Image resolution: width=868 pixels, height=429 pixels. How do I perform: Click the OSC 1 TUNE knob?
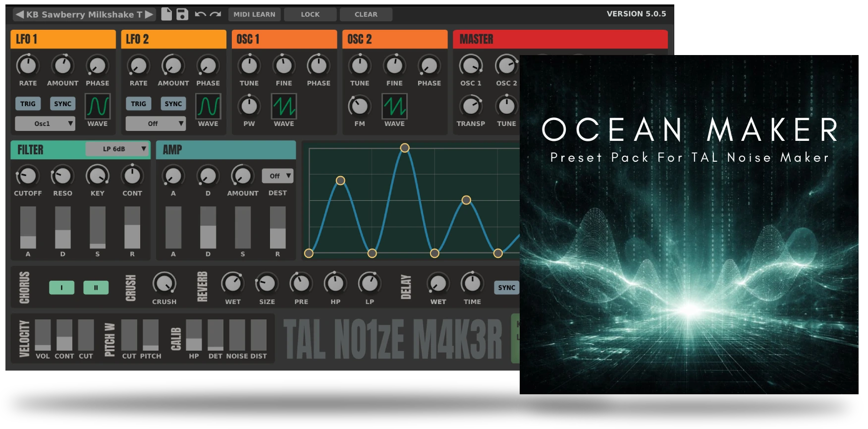coord(249,65)
